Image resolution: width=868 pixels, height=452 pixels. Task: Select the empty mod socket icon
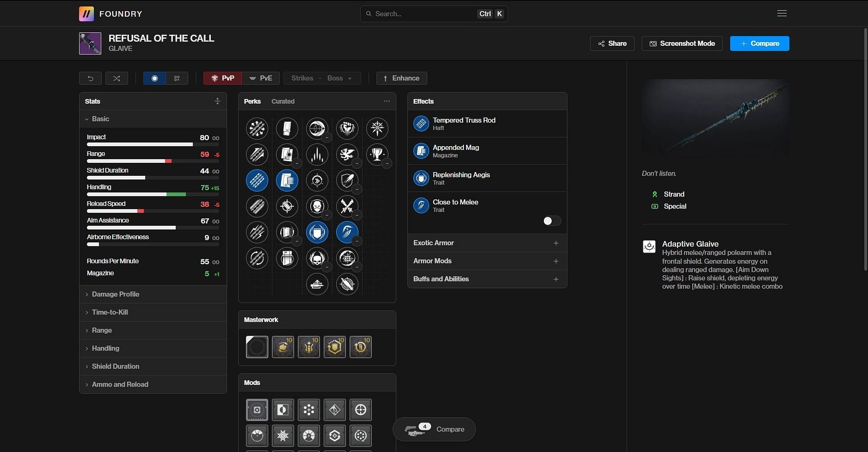[x=257, y=410]
